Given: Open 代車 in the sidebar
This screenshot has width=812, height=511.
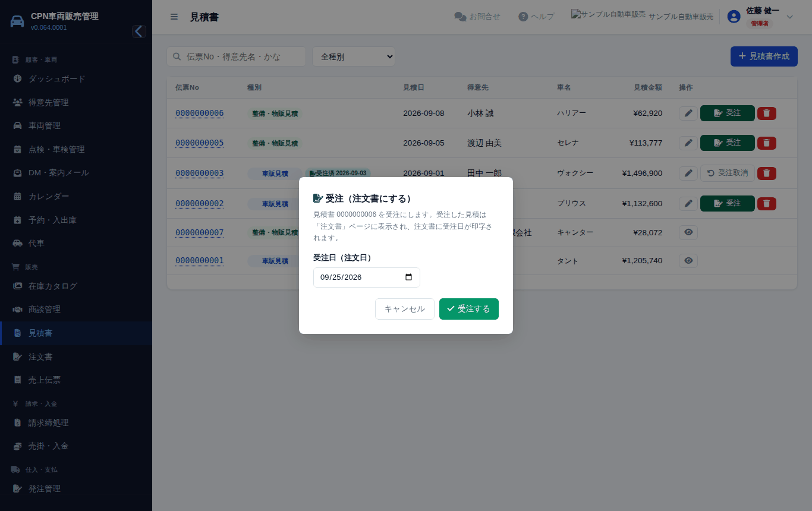Looking at the screenshot, I should pyautogui.click(x=76, y=244).
